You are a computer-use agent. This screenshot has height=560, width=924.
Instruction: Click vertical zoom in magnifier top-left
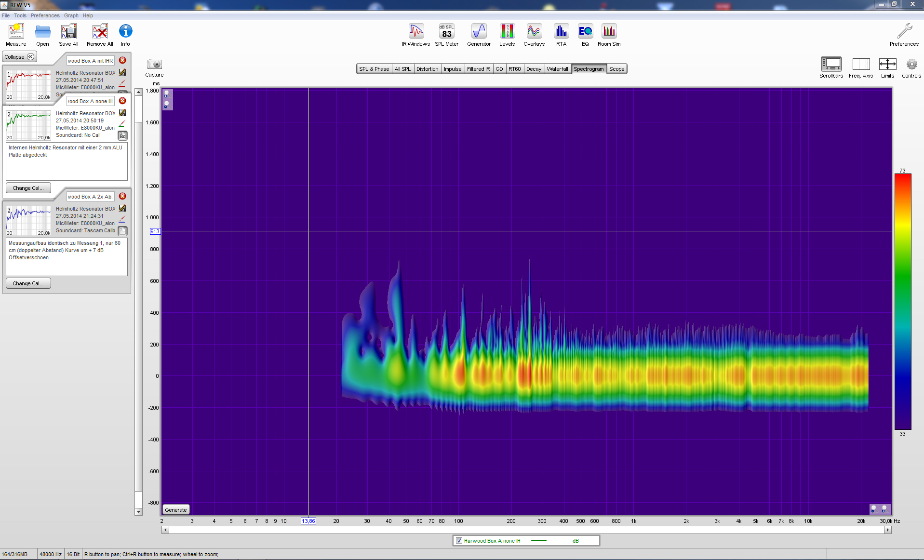tap(166, 94)
